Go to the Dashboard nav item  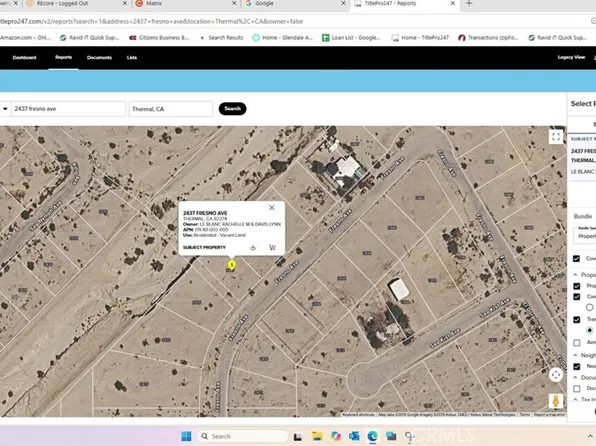tap(24, 58)
